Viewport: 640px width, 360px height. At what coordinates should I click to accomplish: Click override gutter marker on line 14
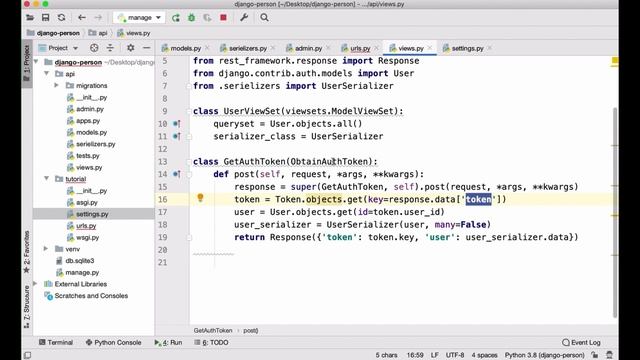pyautogui.click(x=176, y=174)
